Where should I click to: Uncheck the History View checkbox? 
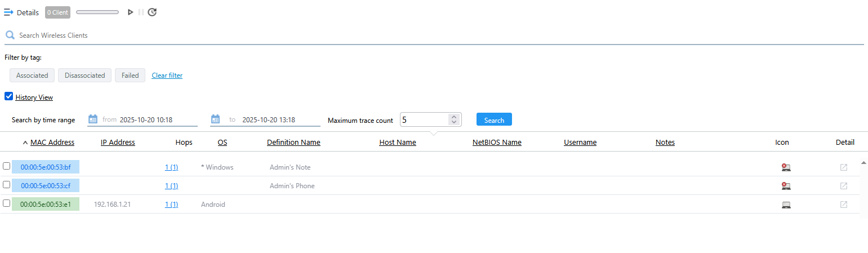tap(8, 96)
